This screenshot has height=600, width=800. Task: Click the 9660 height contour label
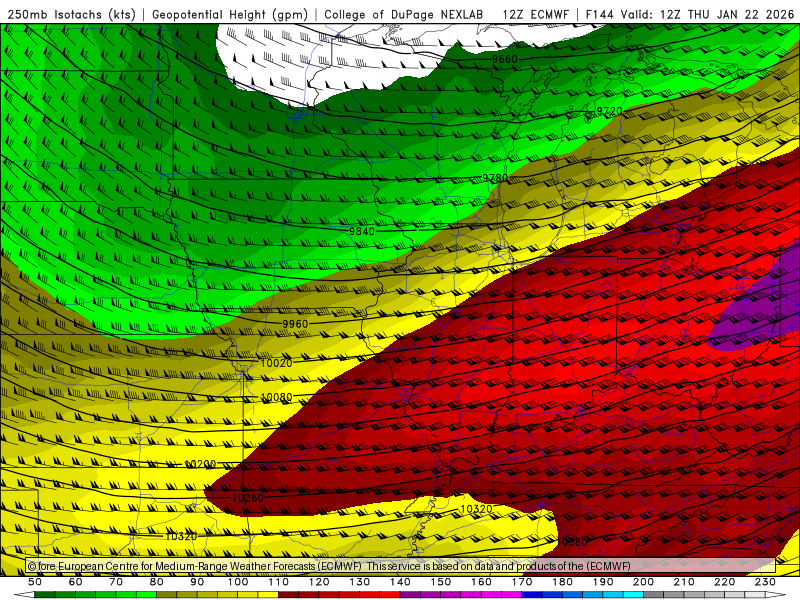pyautogui.click(x=505, y=59)
